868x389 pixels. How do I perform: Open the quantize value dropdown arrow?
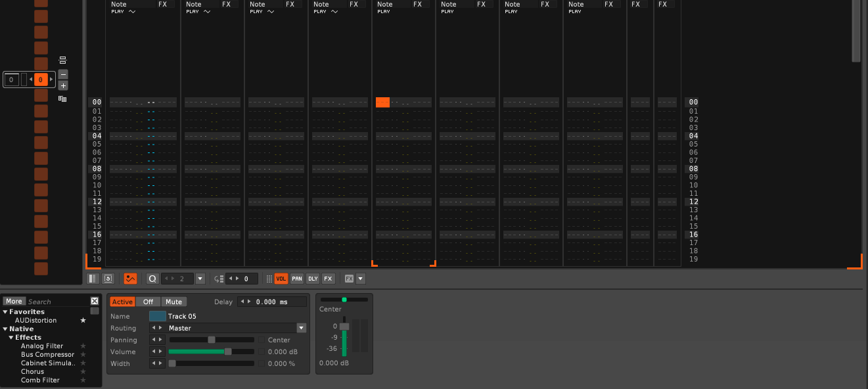pos(200,279)
